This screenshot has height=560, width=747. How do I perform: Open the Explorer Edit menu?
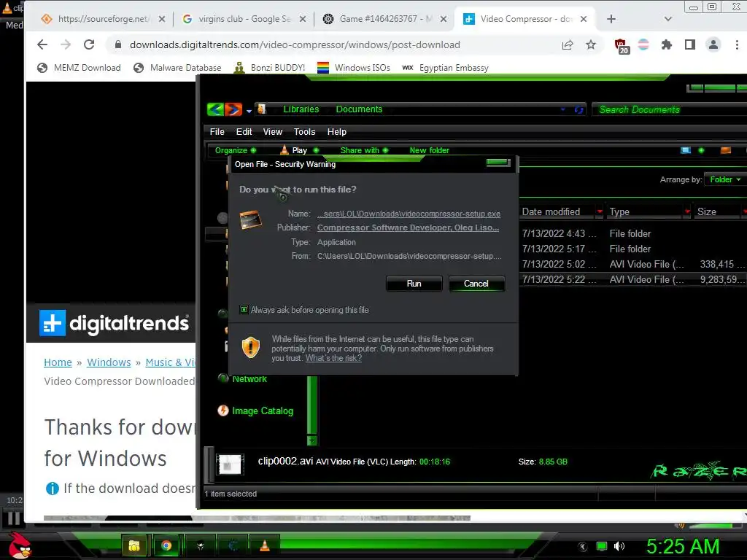tap(244, 132)
